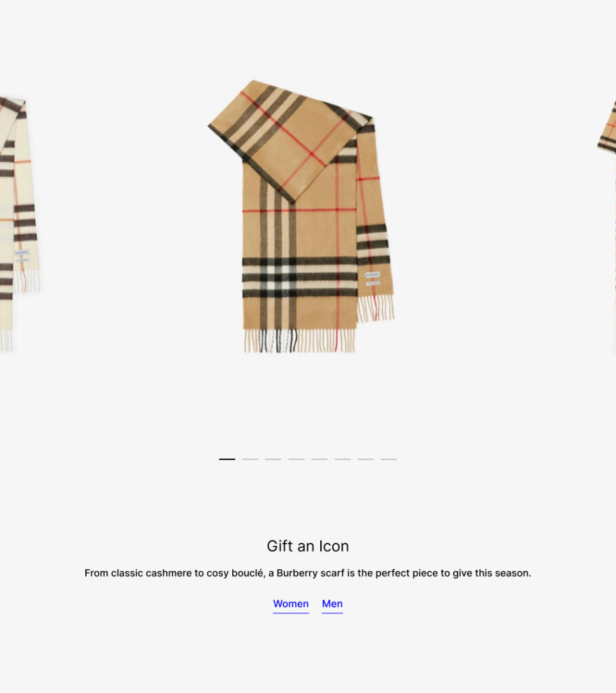Go to the last carousel slide indicator
Screen dimensions: 616x693
point(389,460)
